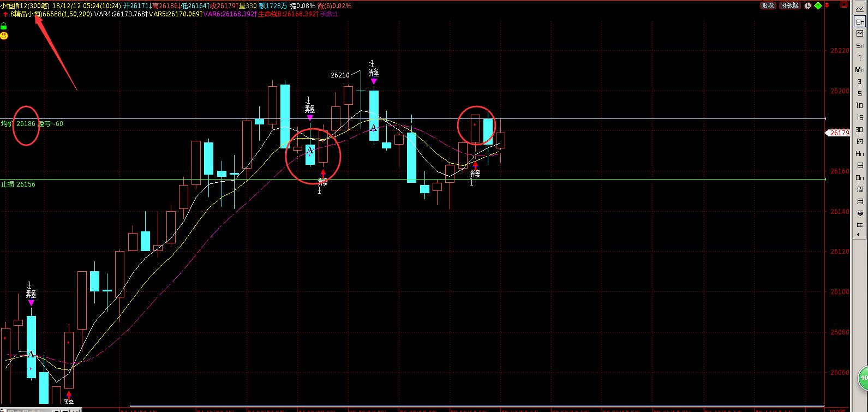
Task: Click the yellow smiley face icon
Action: click(4, 35)
